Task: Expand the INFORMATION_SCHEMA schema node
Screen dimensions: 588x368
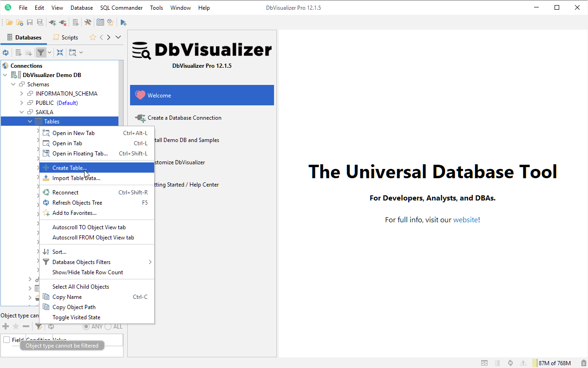Action: tap(21, 94)
